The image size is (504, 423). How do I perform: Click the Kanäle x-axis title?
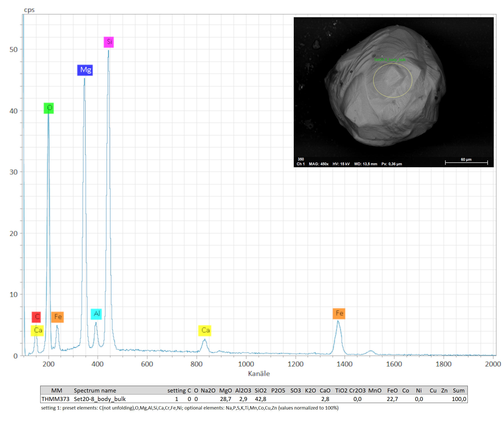(x=259, y=373)
